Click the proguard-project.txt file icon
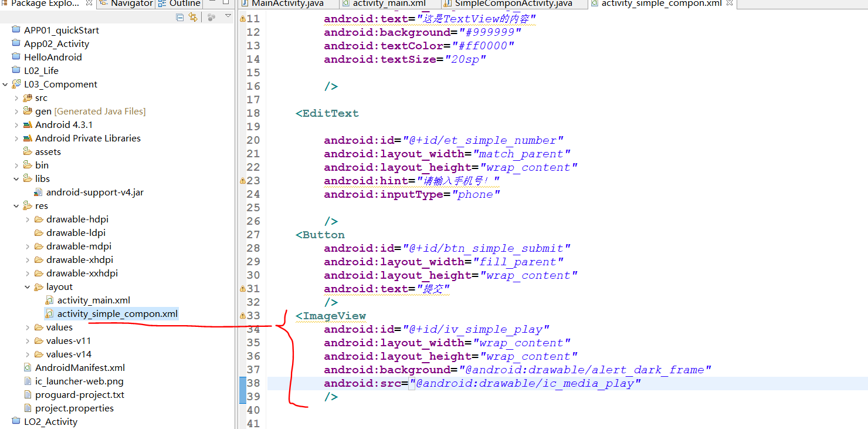 tap(28, 394)
